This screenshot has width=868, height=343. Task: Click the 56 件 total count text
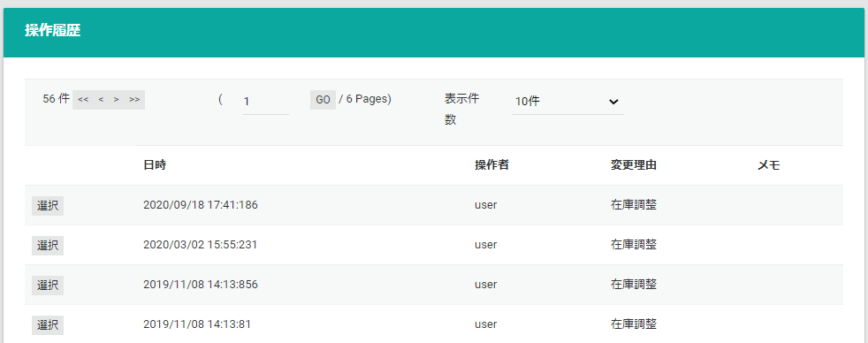coord(56,99)
